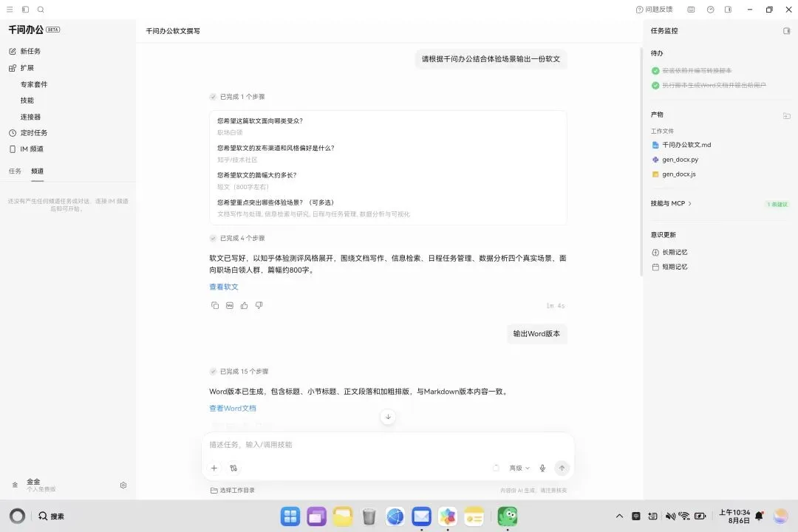
Task: Open the green 千问办公 app in the taskbar
Action: pos(508,516)
